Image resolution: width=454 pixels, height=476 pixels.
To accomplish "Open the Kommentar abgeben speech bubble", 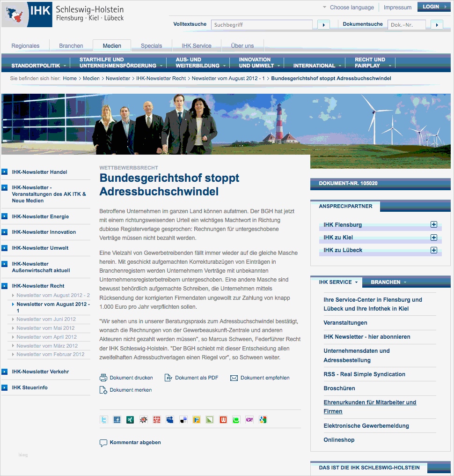I will [103, 442].
